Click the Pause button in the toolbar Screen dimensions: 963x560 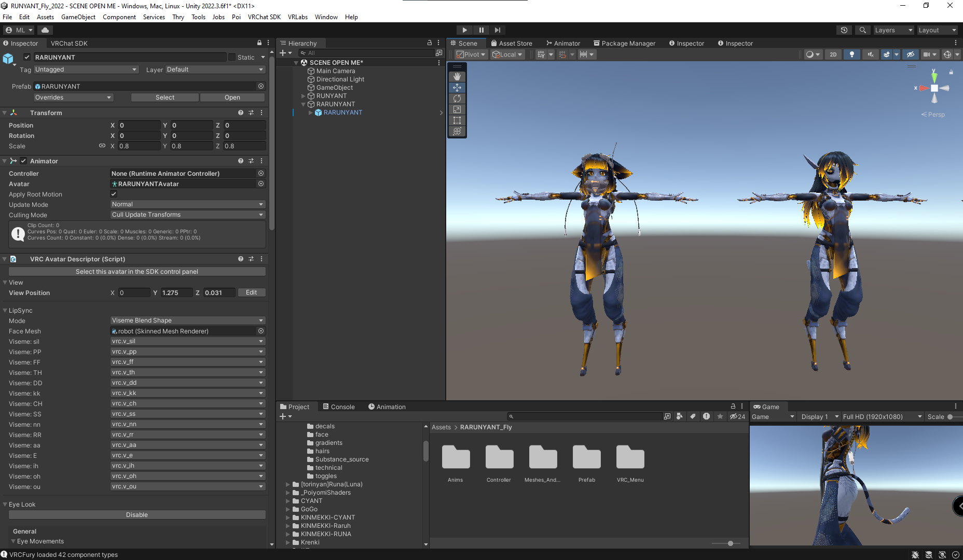tap(481, 30)
